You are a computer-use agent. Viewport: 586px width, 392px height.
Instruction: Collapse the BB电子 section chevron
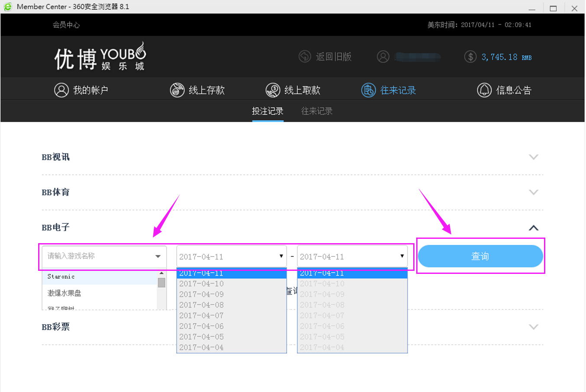coord(534,228)
